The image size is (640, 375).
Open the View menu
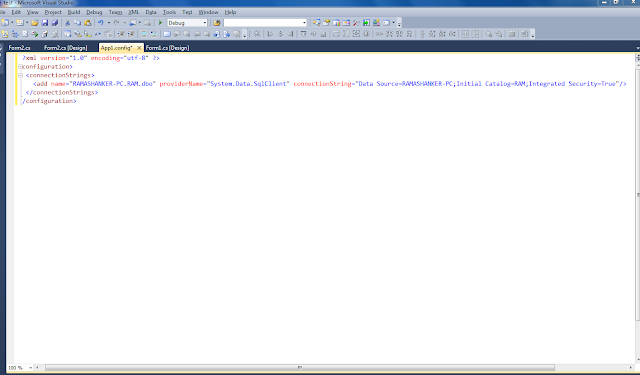(32, 12)
